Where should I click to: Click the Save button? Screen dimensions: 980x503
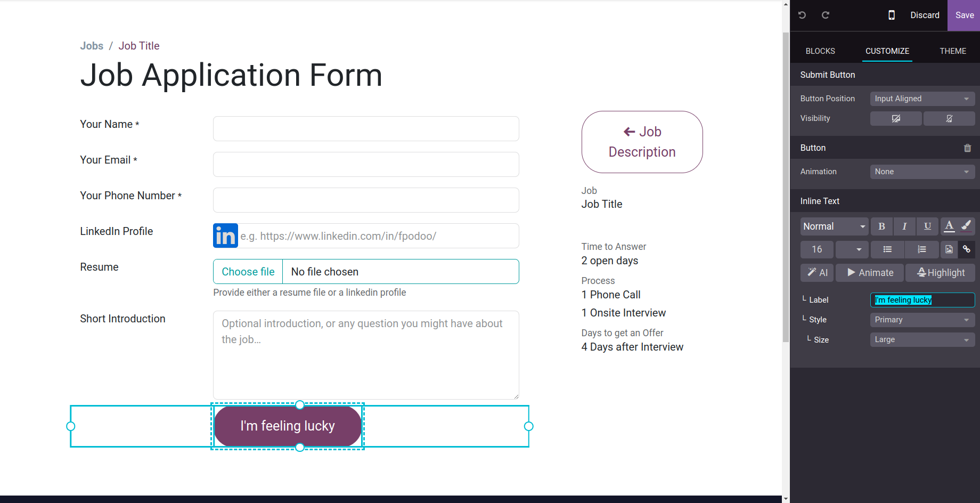965,15
